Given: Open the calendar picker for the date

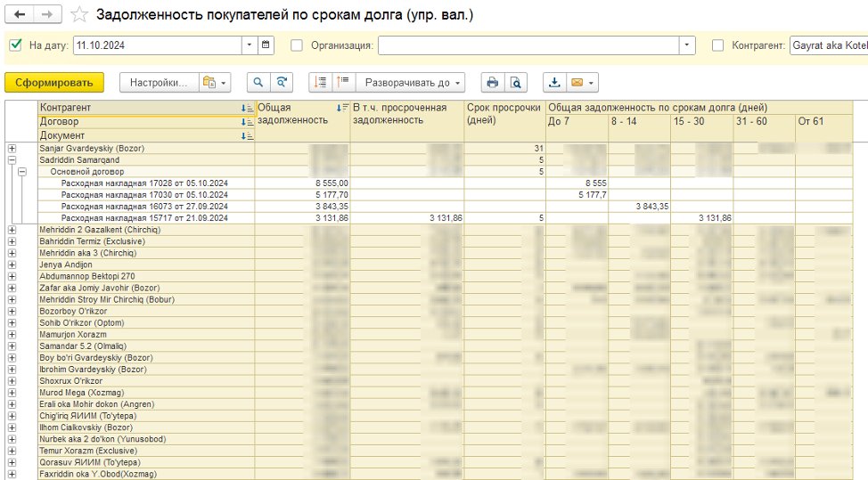Looking at the screenshot, I should coord(266,45).
